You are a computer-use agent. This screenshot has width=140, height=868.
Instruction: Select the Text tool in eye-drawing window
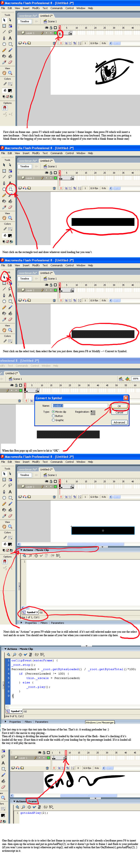click(x=10, y=38)
